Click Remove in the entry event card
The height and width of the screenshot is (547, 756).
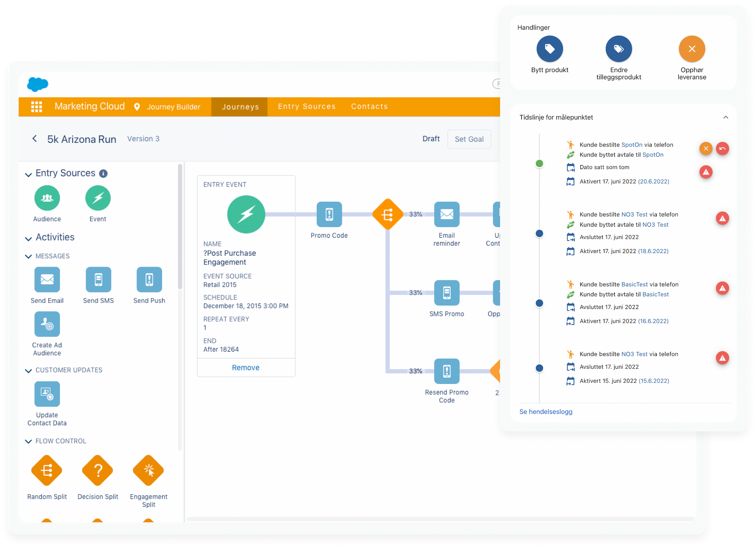pos(246,368)
